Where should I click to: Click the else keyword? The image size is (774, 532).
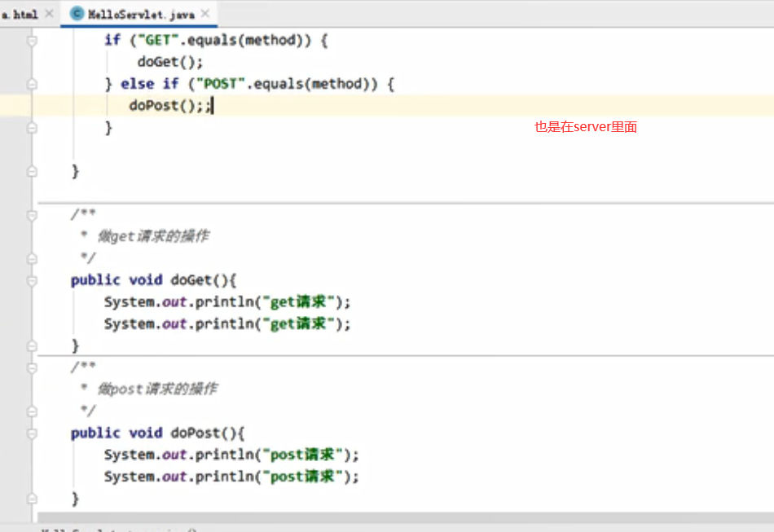click(137, 84)
